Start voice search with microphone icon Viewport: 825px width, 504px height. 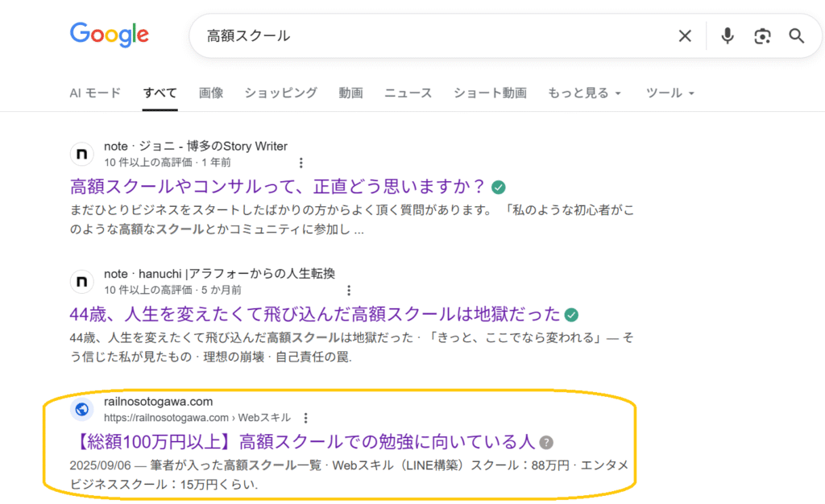click(728, 35)
